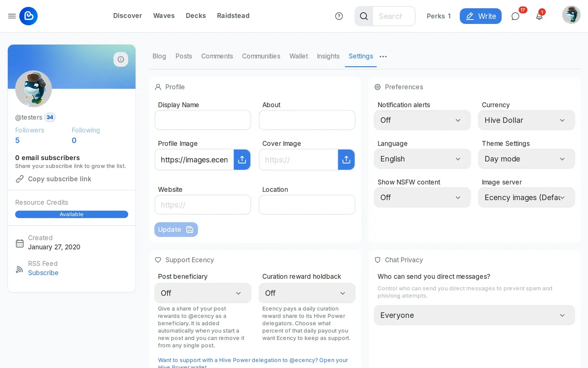
Task: Open the Post beneficiary dropdown
Action: click(203, 293)
